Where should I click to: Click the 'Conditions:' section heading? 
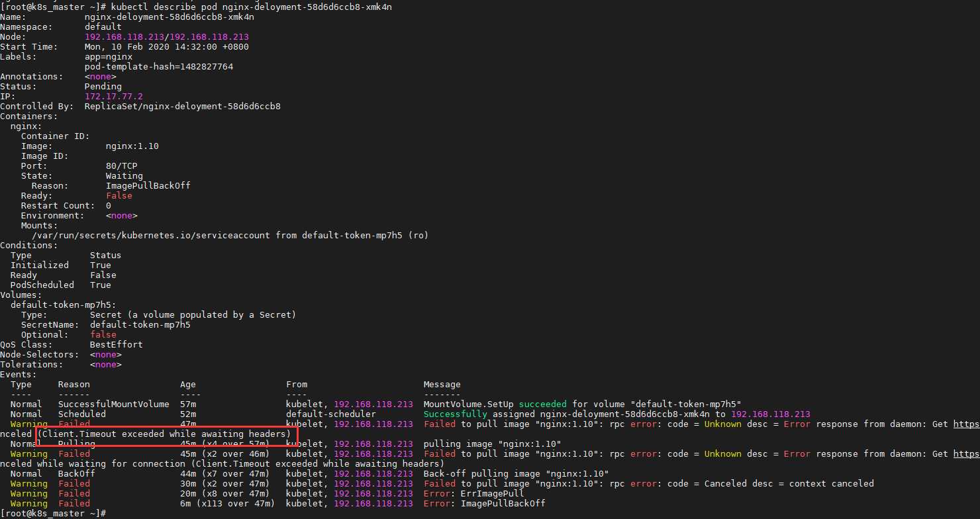(29, 245)
